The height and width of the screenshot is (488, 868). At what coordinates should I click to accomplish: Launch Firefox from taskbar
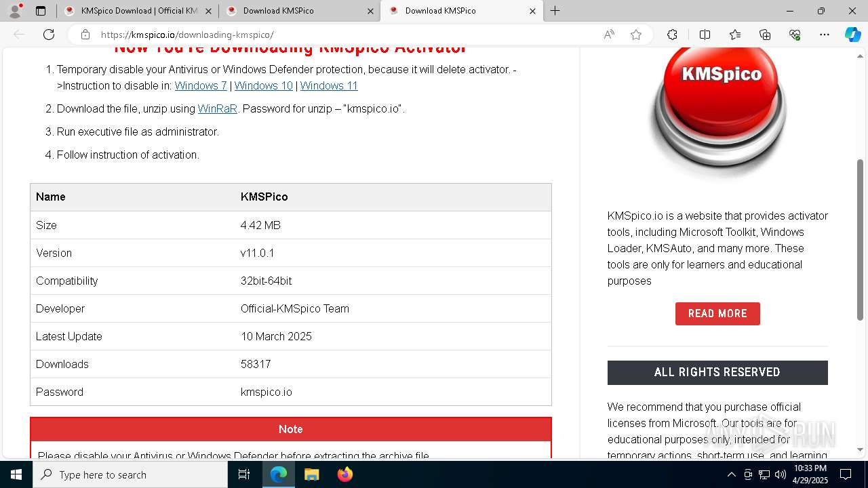[x=344, y=474]
